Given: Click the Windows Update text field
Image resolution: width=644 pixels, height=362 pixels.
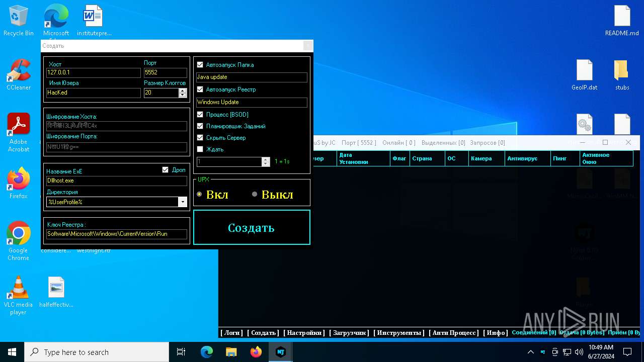Looking at the screenshot, I should 252,103.
